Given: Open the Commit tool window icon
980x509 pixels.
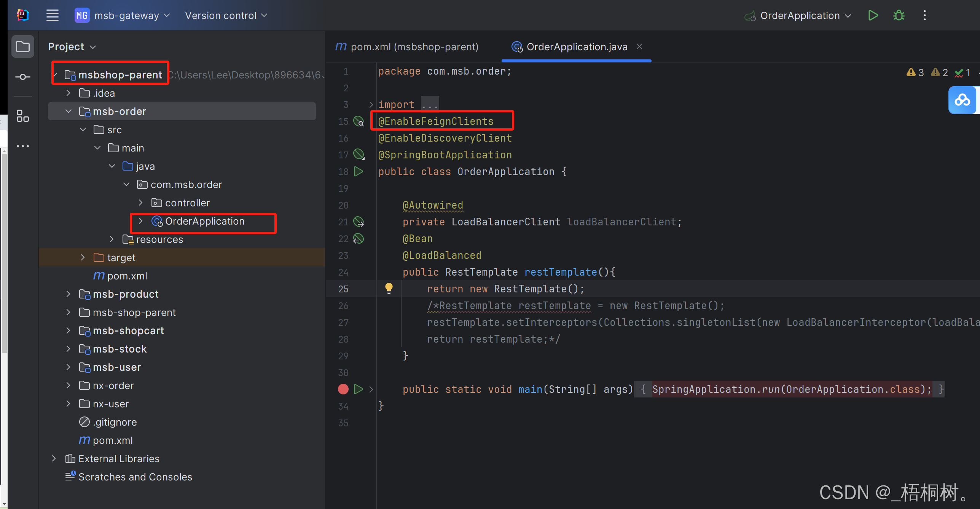Looking at the screenshot, I should coord(23,77).
